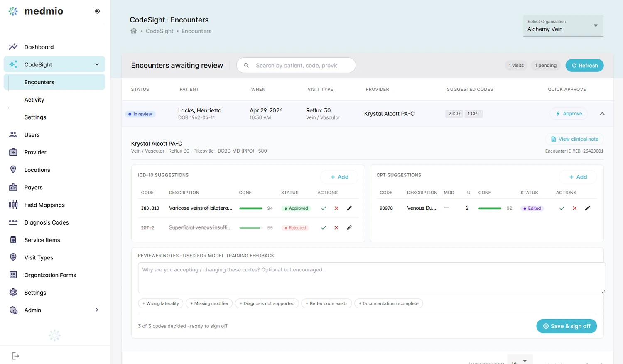Log out using the exit icon

[x=15, y=356]
